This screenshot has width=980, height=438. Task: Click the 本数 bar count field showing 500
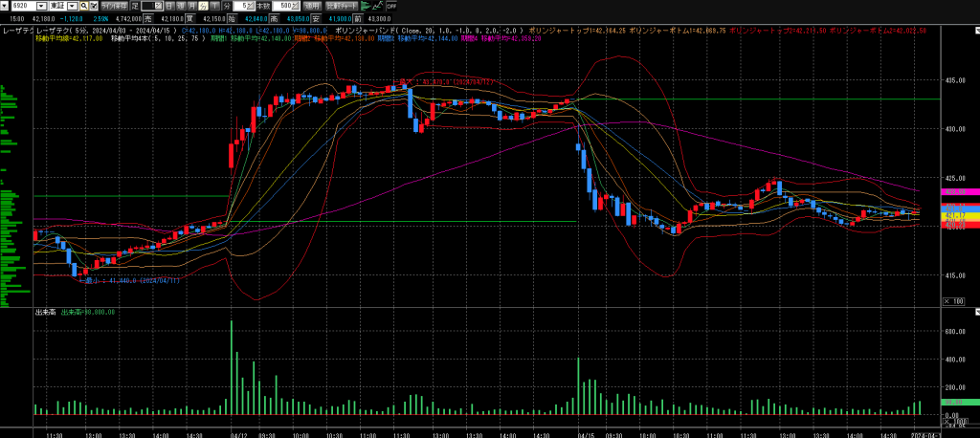click(284, 6)
